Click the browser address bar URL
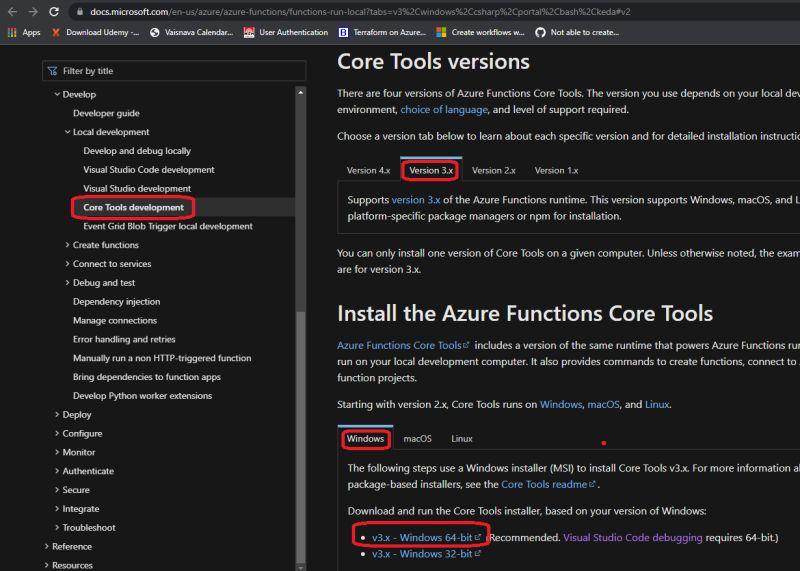Screen dimensions: 800x571 [360, 11]
